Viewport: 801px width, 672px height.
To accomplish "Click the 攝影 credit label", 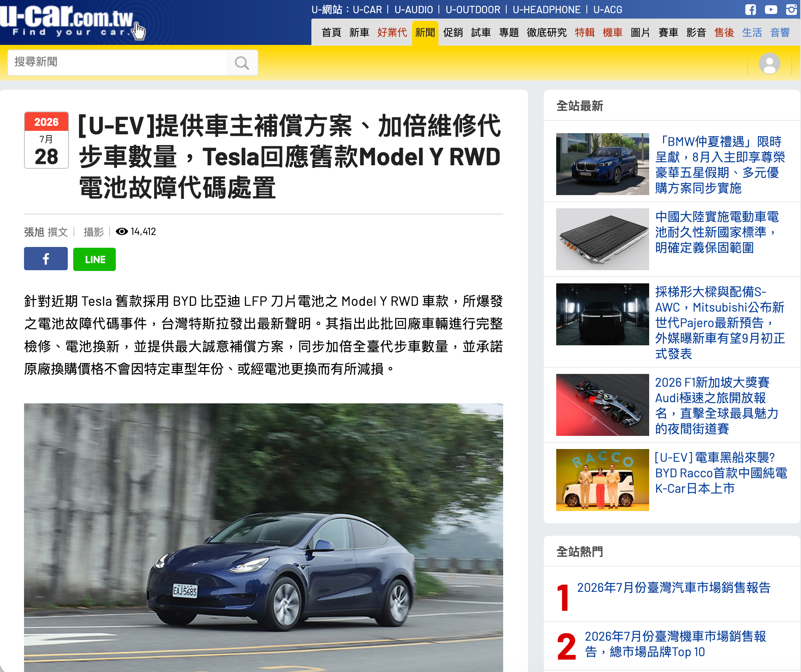I will [x=94, y=232].
